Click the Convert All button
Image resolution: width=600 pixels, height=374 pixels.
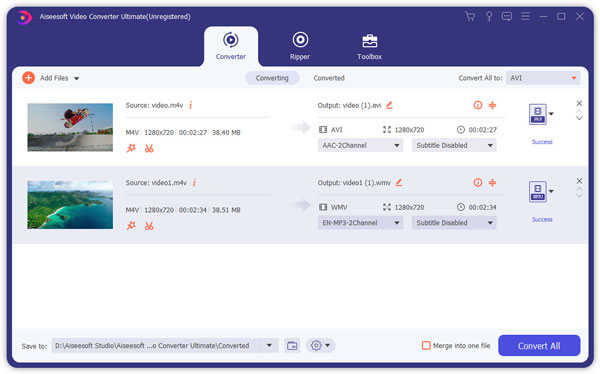[x=539, y=346]
